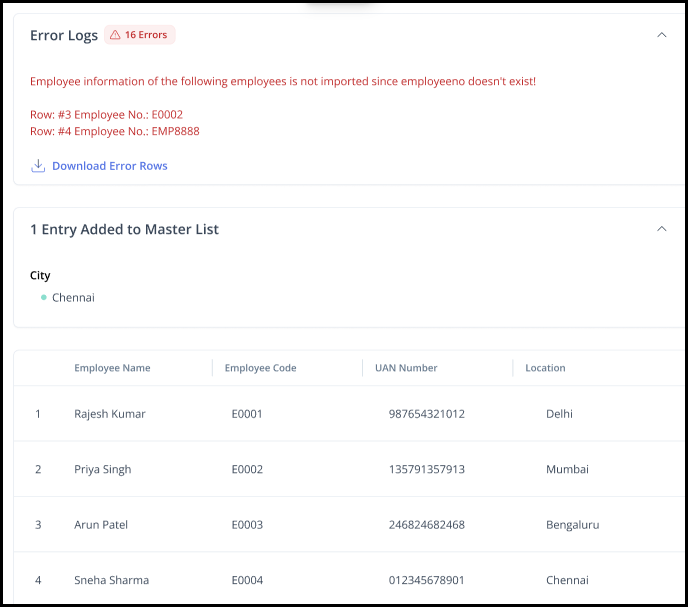688x607 pixels.
Task: Click the Arun Patel name cell
Action: (x=101, y=524)
